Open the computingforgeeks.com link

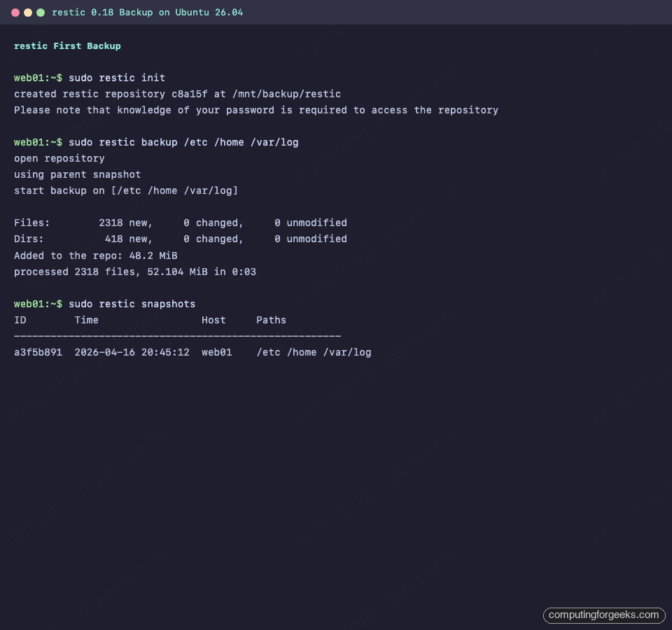603,615
